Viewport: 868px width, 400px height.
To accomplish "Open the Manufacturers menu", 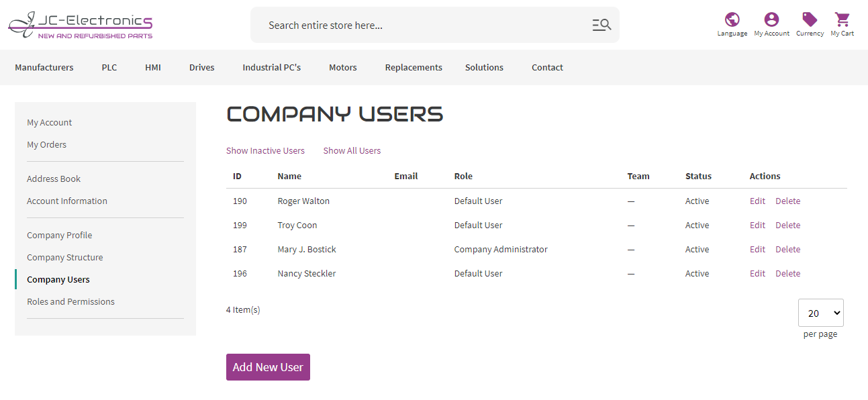I will (44, 67).
